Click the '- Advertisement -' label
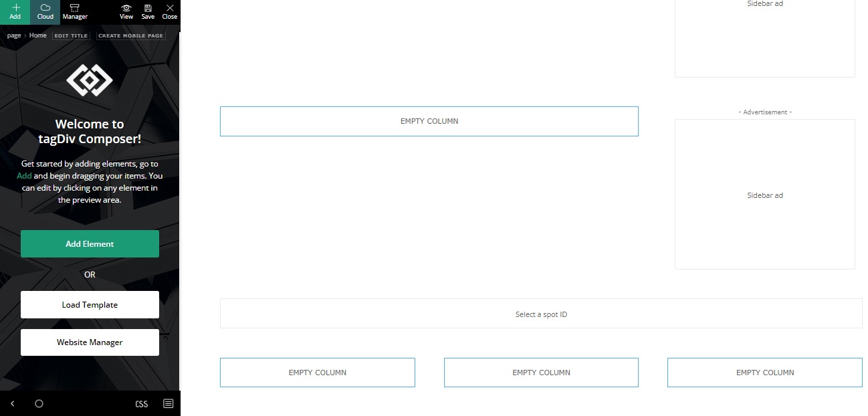Image resolution: width=868 pixels, height=416 pixels. click(765, 112)
